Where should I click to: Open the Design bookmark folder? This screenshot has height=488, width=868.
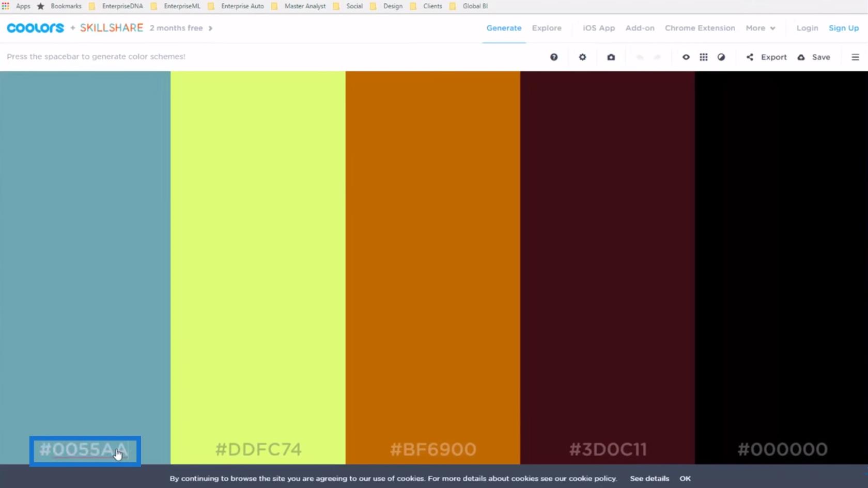[386, 6]
